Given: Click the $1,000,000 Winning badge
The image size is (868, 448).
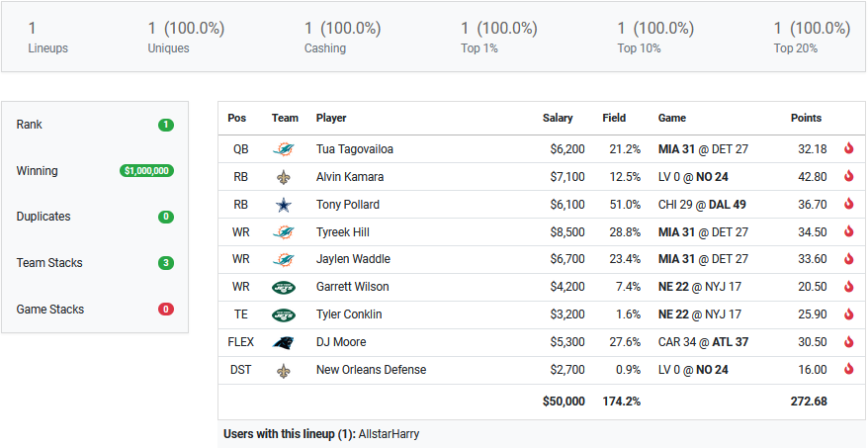Looking at the screenshot, I should point(146,171).
